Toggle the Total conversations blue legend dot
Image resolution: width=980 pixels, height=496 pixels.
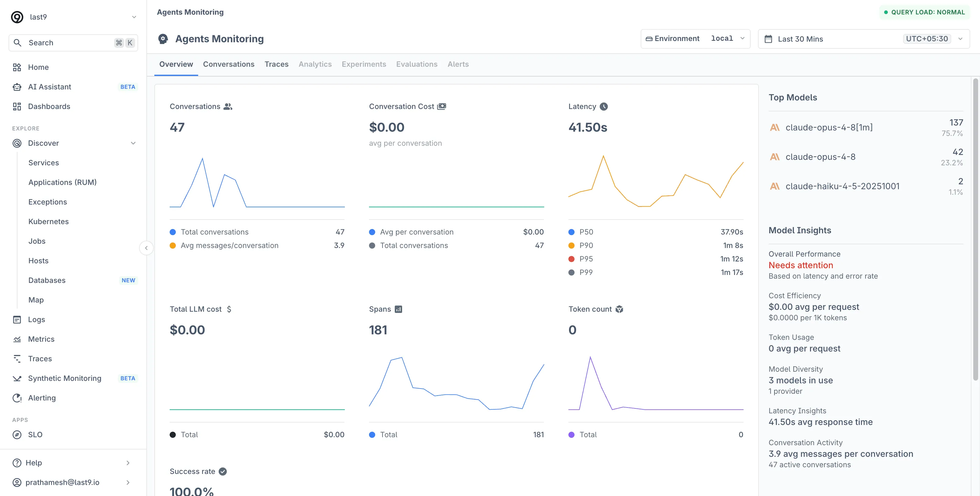click(173, 232)
